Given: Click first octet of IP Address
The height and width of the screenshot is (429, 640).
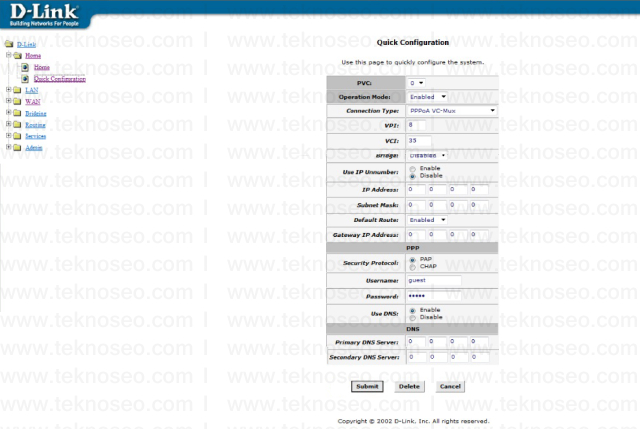Looking at the screenshot, I should tap(416, 189).
